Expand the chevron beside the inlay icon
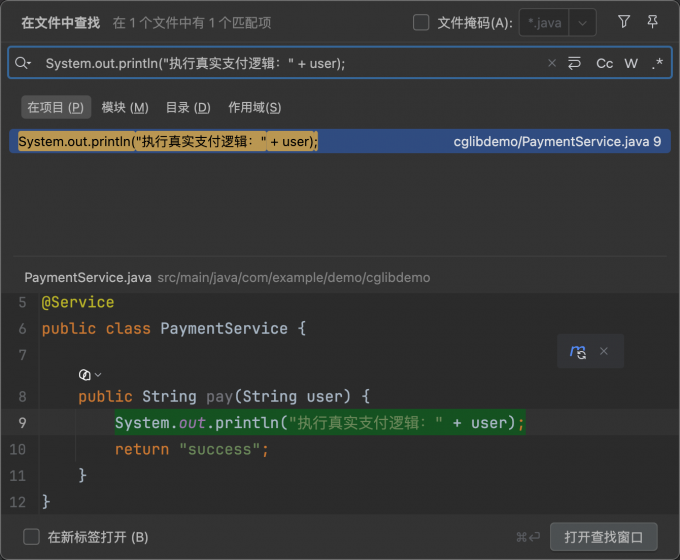 pyautogui.click(x=98, y=375)
